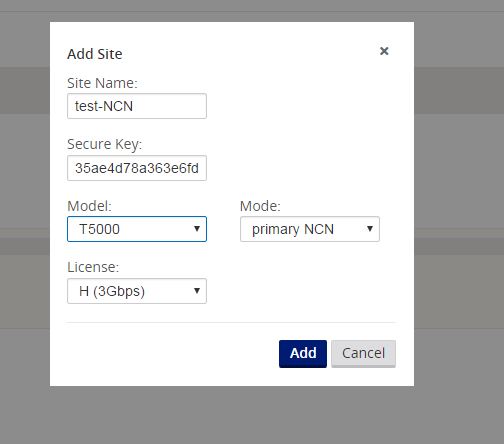Viewport: 504px width, 444px height.
Task: Click the blue Add button
Action: (x=303, y=354)
